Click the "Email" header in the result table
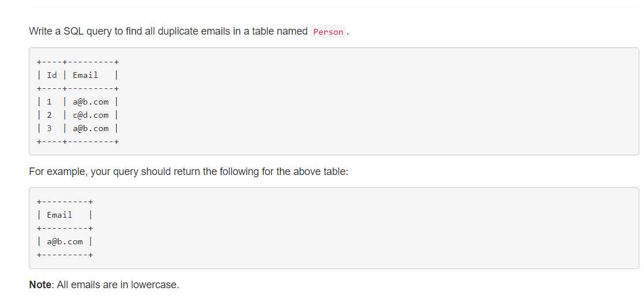Viewport: 644px width, 298px height. tap(59, 215)
